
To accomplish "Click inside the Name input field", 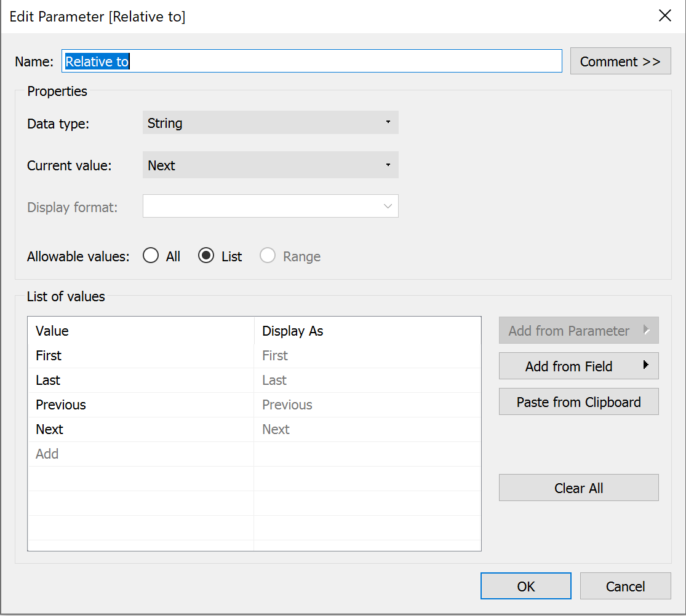I will tap(308, 61).
